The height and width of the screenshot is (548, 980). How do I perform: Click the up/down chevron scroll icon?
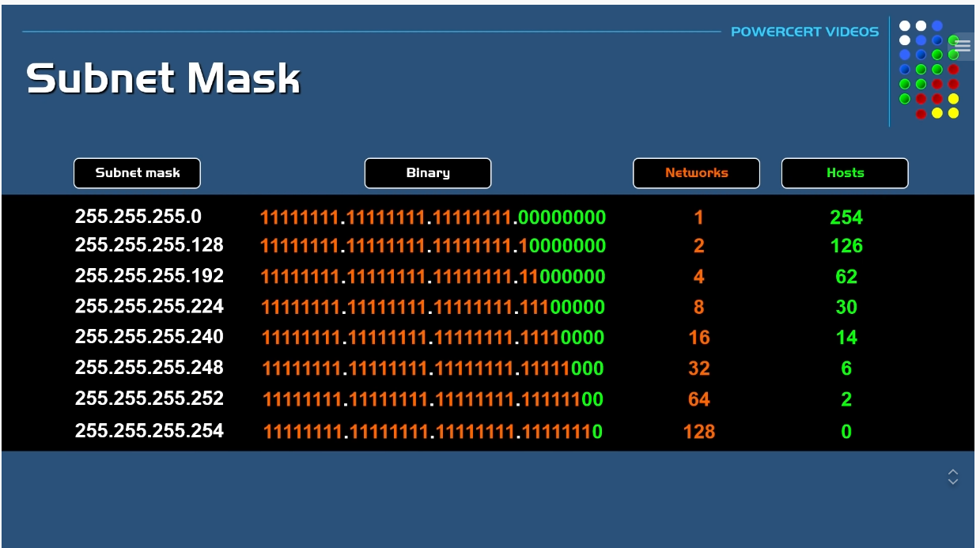953,477
